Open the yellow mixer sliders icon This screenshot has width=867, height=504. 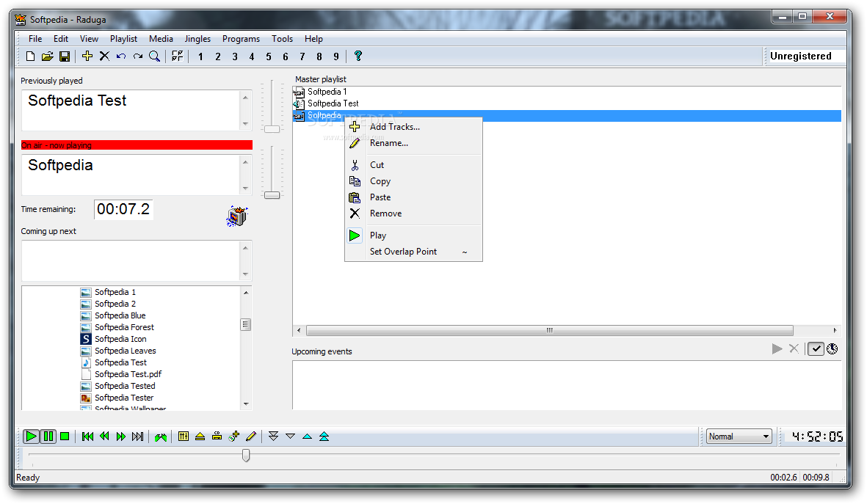tap(184, 437)
